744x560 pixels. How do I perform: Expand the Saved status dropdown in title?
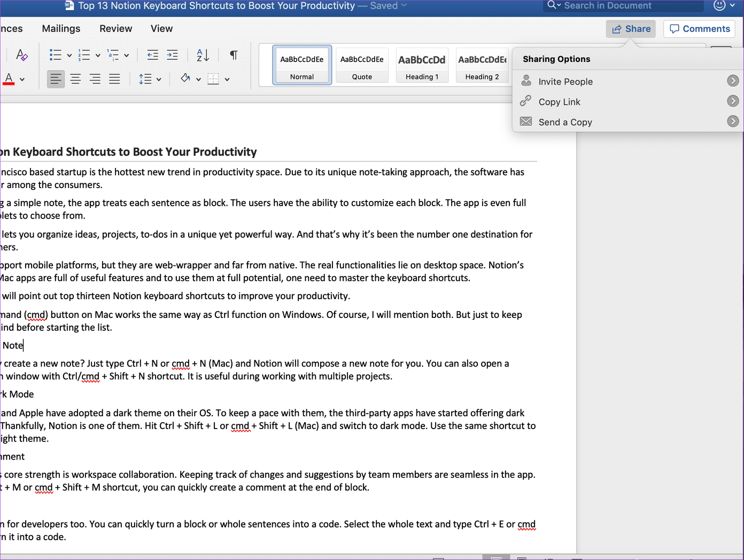click(404, 5)
